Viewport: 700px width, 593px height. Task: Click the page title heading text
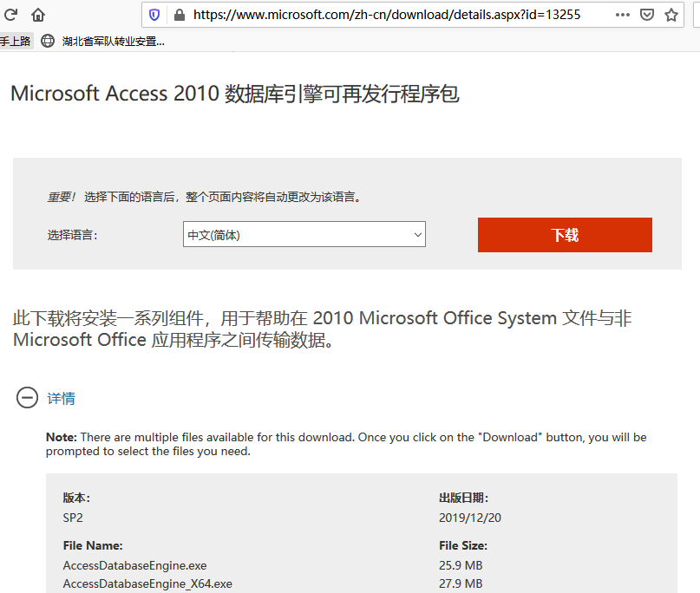pos(234,94)
